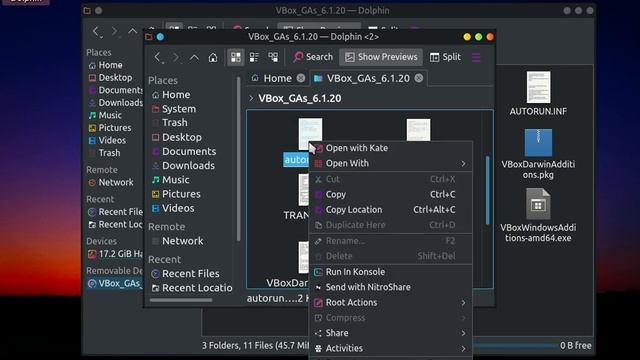This screenshot has width=640, height=360.
Task: Go back in front Dolphin window
Action: click(158, 57)
